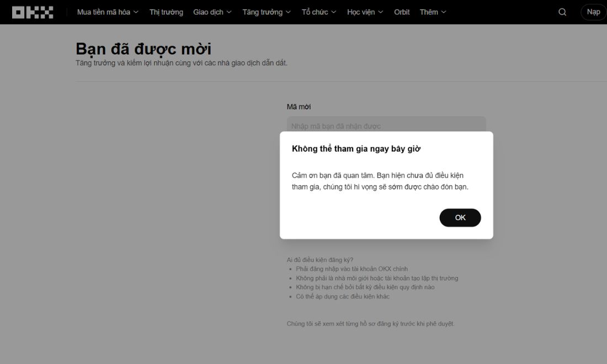Select the Mã mời label
The height and width of the screenshot is (364, 607).
[299, 107]
